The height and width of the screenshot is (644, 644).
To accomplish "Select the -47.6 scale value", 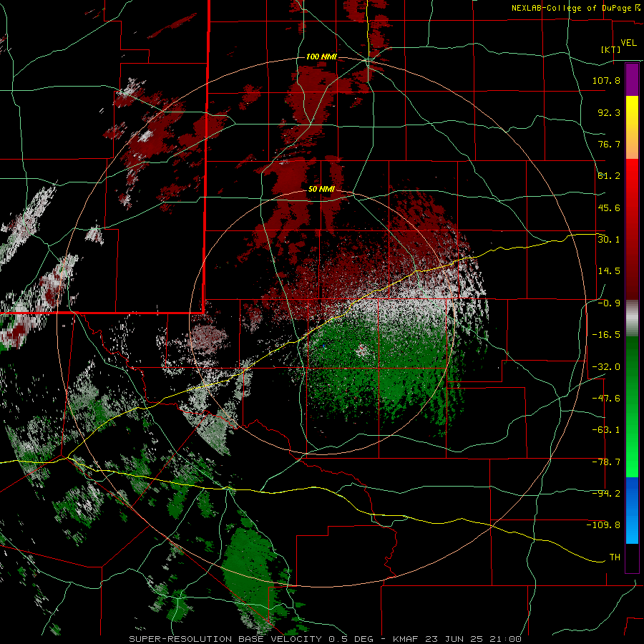I will click(606, 399).
